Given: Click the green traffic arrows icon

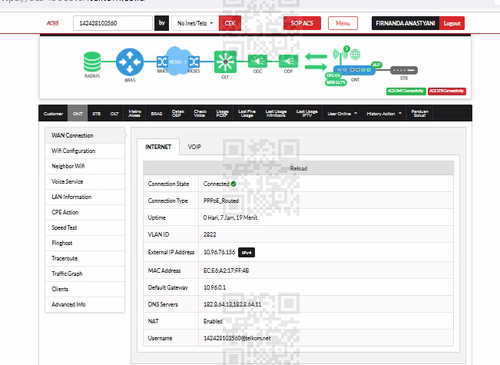Looking at the screenshot, I should [316, 62].
